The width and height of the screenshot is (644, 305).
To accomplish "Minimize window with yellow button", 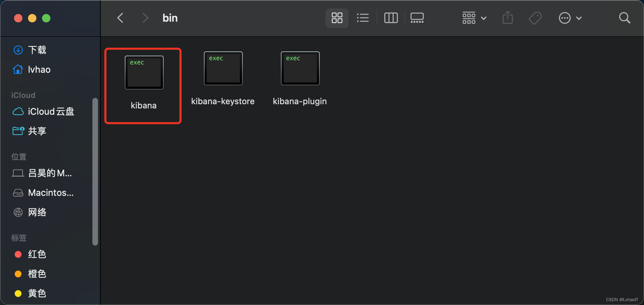I will [x=32, y=18].
